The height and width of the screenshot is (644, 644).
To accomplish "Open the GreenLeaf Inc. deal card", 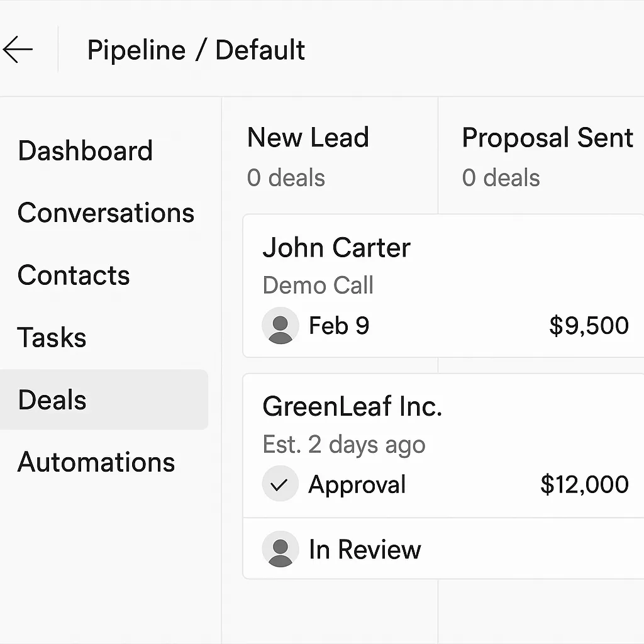I will [x=443, y=446].
